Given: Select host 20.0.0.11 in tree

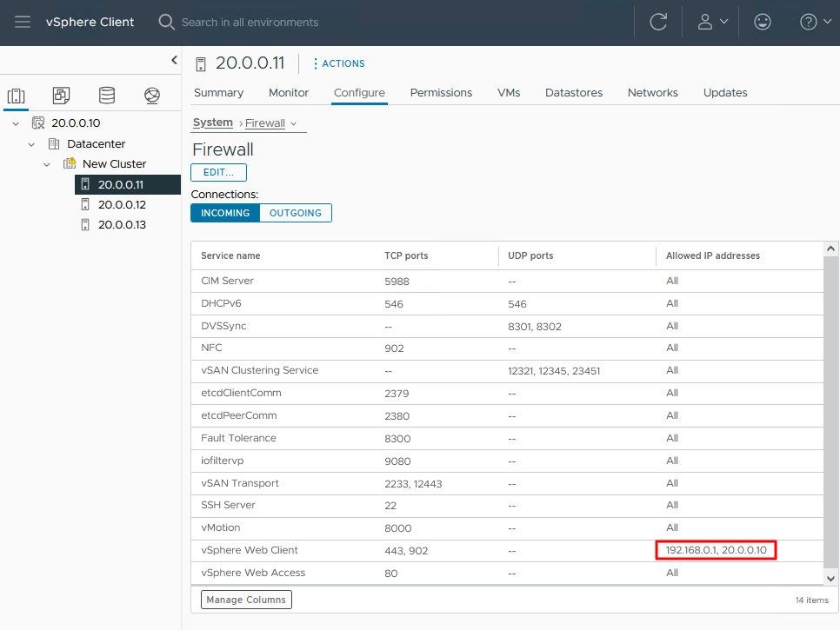Looking at the screenshot, I should click(128, 185).
